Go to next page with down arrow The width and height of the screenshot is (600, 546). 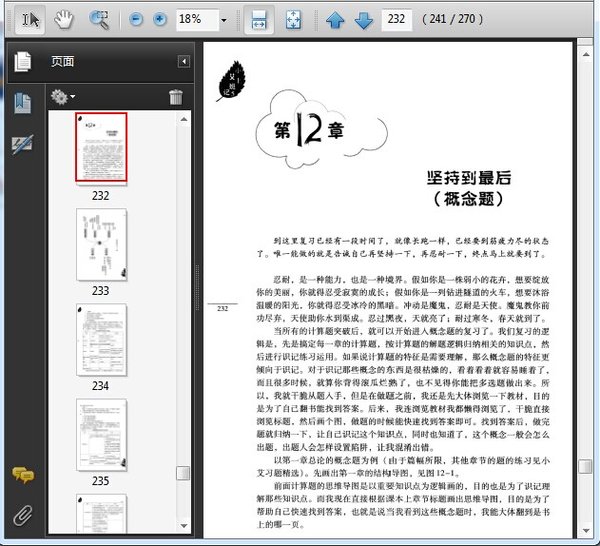pos(363,19)
